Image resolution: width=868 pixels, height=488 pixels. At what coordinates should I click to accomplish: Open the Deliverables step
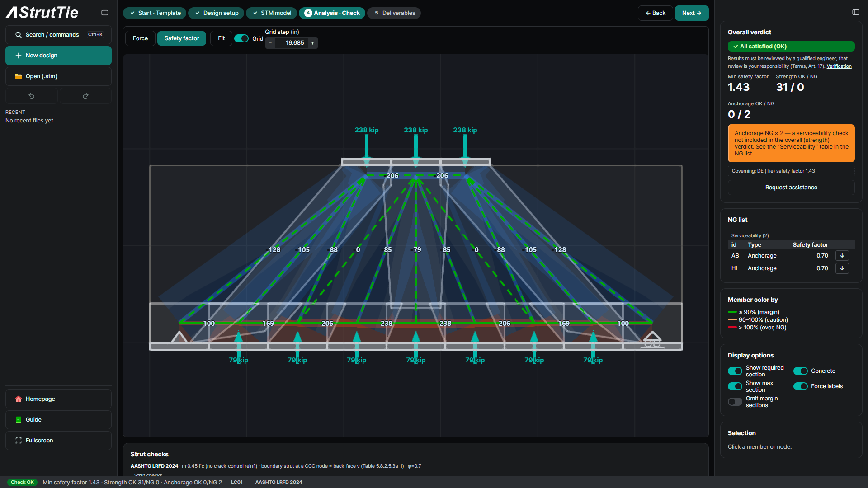pos(394,13)
